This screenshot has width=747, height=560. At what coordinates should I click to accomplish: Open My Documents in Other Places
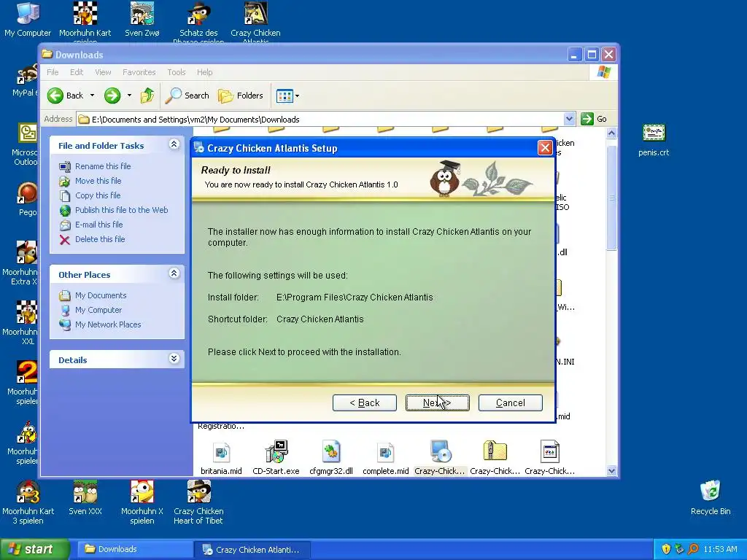[x=101, y=296]
